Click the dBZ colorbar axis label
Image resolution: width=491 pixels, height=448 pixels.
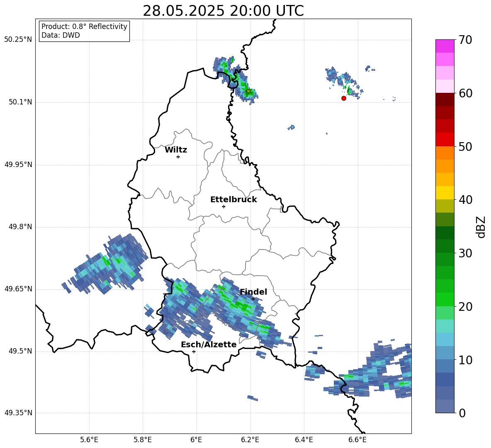481,227
